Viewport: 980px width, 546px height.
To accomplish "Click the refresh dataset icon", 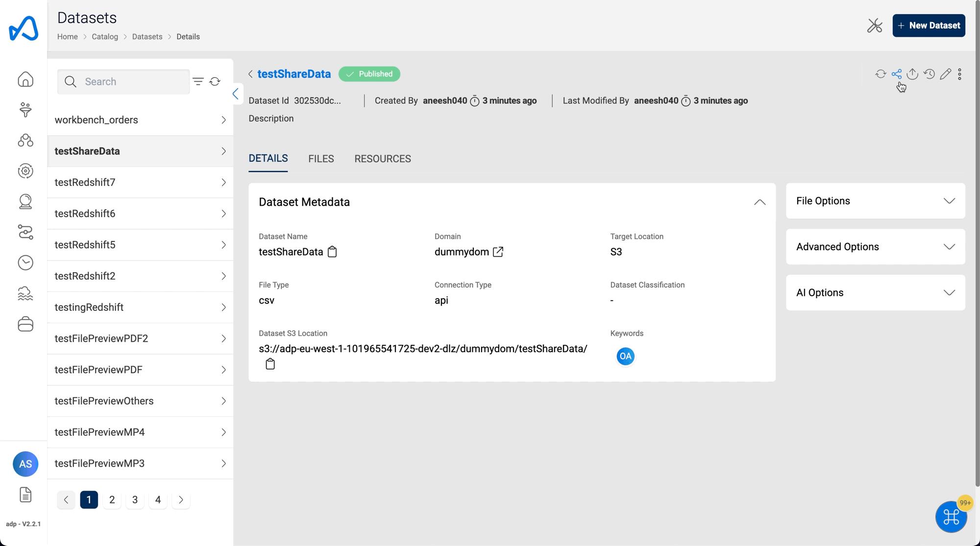I will 881,74.
